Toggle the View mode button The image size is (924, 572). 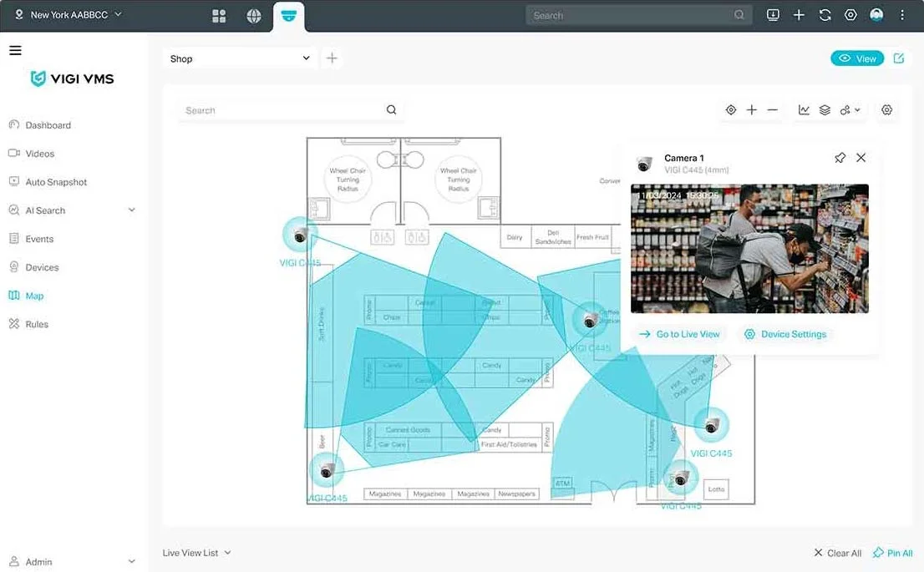coord(857,58)
